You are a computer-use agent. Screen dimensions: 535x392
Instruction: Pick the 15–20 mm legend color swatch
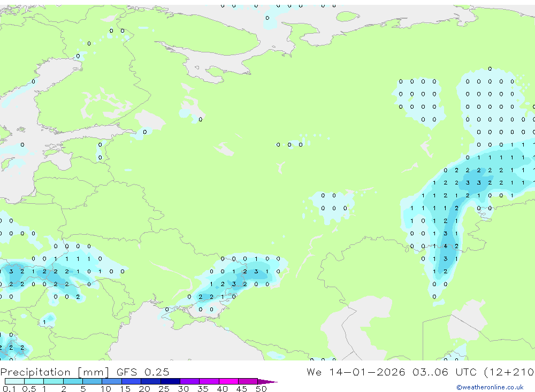132,381
